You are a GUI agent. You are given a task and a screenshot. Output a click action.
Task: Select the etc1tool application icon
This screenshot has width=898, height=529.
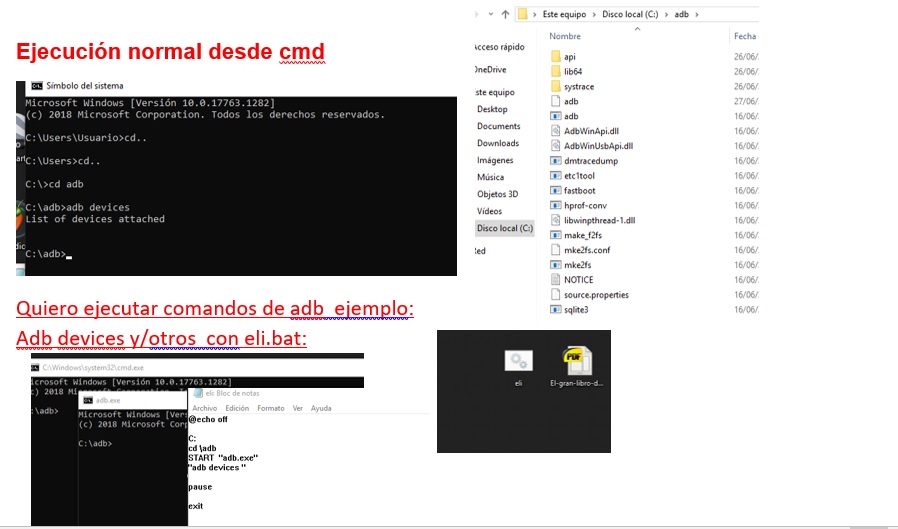point(555,175)
